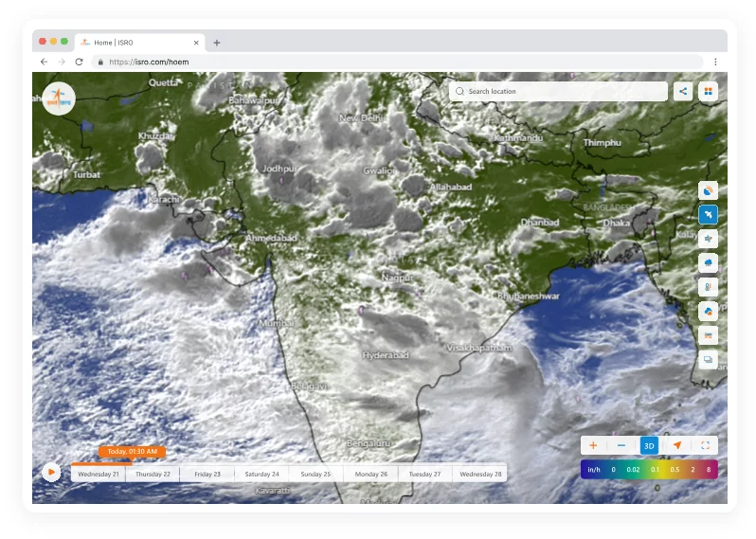This screenshot has width=756, height=539.
Task: Zoom in with the plus button
Action: coord(593,445)
